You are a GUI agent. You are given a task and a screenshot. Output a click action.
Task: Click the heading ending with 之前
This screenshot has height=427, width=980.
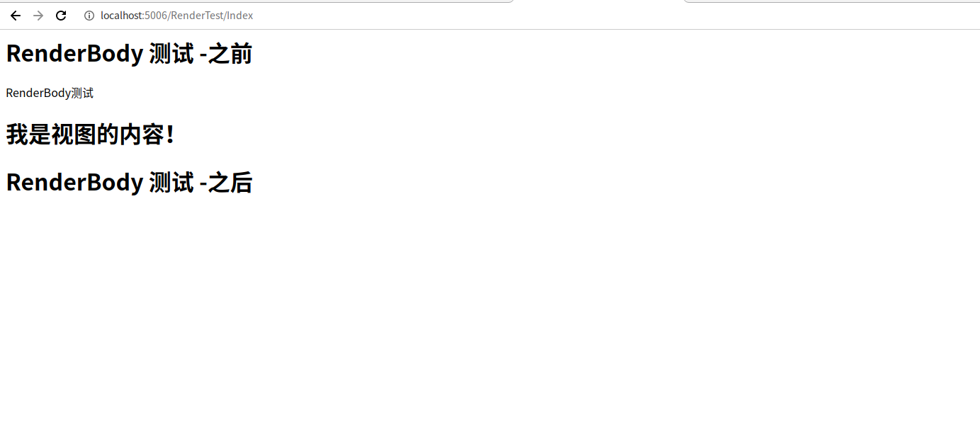point(129,54)
